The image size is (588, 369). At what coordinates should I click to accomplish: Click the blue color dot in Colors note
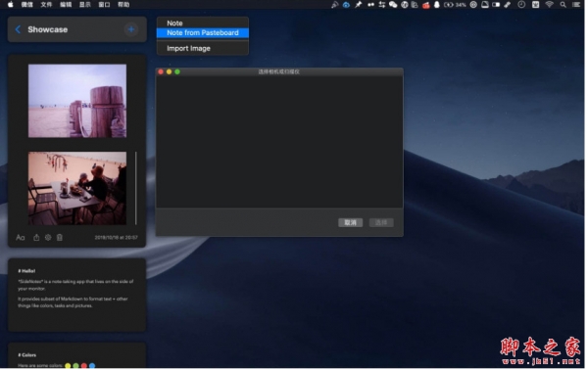click(92, 366)
